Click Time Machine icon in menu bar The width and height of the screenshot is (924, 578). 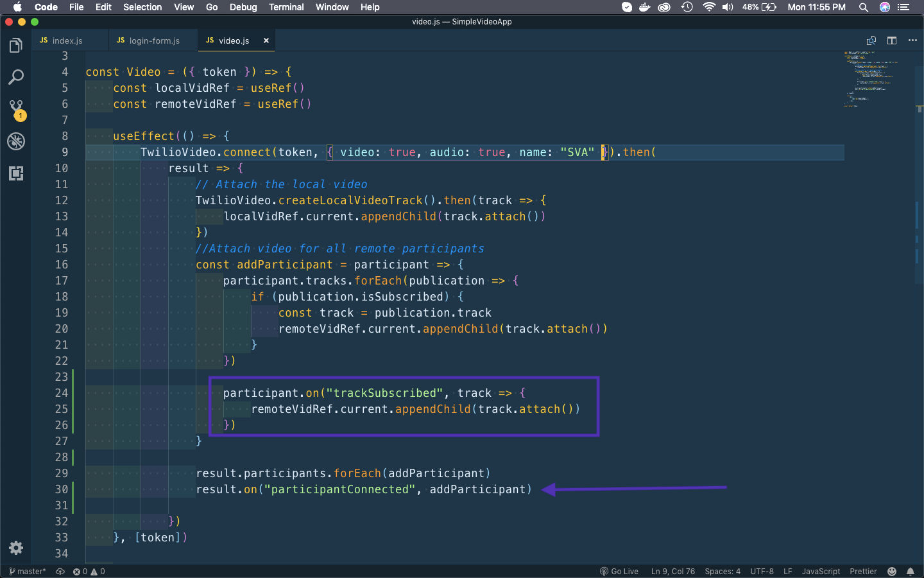(x=687, y=7)
